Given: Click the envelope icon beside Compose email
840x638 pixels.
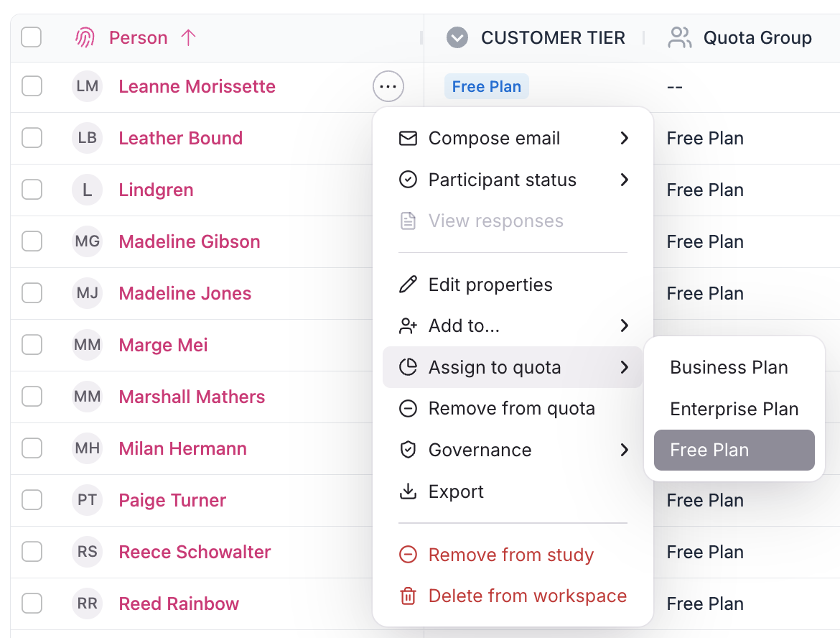Looking at the screenshot, I should [x=408, y=139].
